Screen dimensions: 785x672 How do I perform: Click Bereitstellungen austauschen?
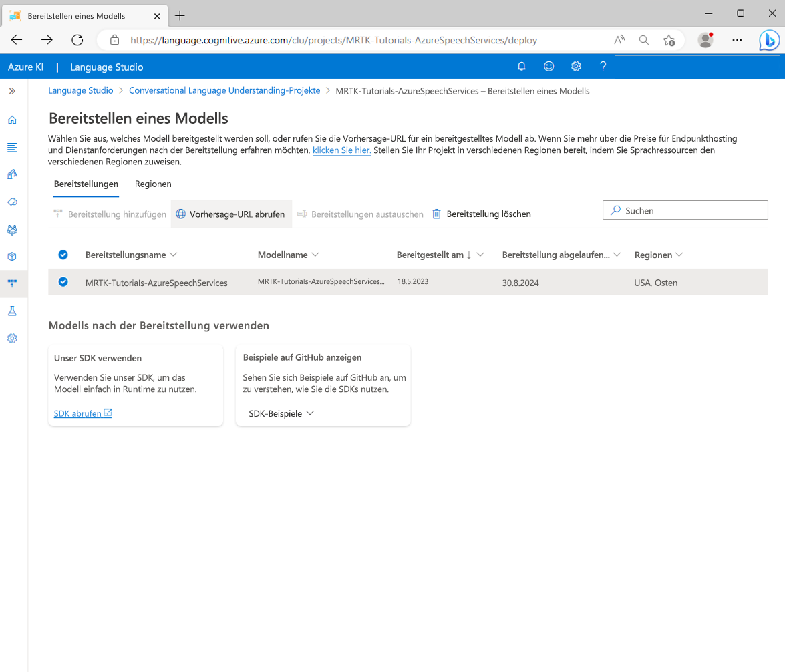click(x=360, y=214)
